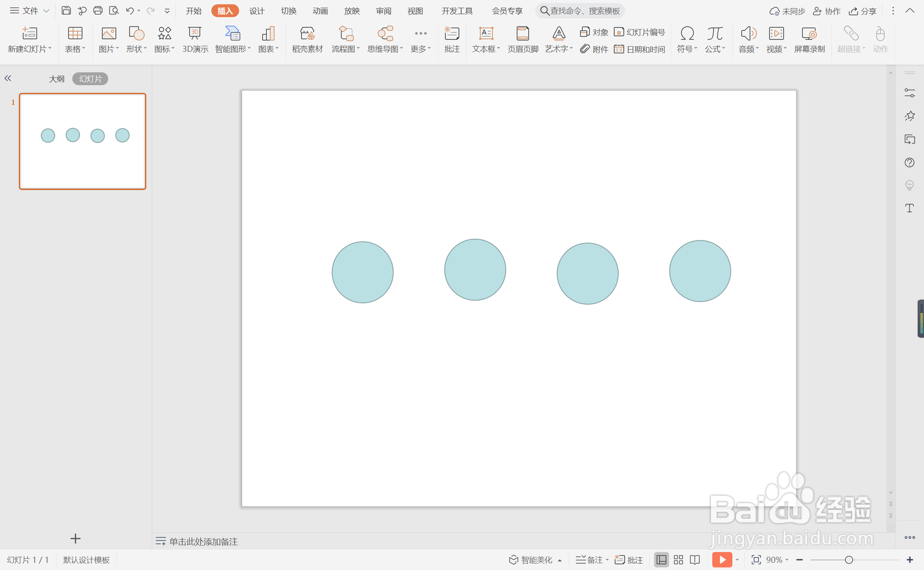
Task: Click the zoom slider handle
Action: tap(849, 560)
